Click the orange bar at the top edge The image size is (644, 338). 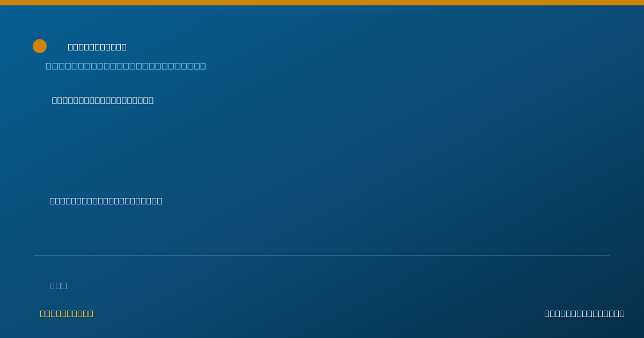click(x=322, y=3)
